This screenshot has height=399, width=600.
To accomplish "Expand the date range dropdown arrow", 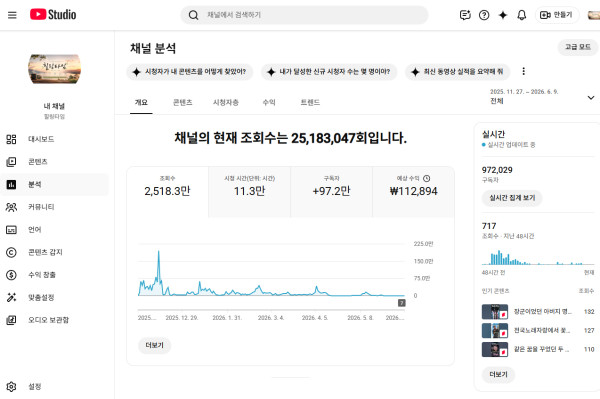I will [591, 98].
